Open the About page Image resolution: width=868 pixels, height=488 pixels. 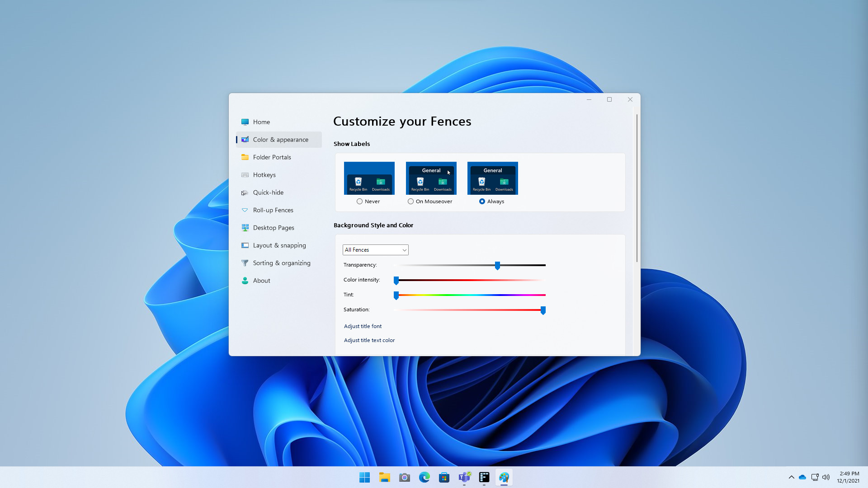pyautogui.click(x=262, y=280)
